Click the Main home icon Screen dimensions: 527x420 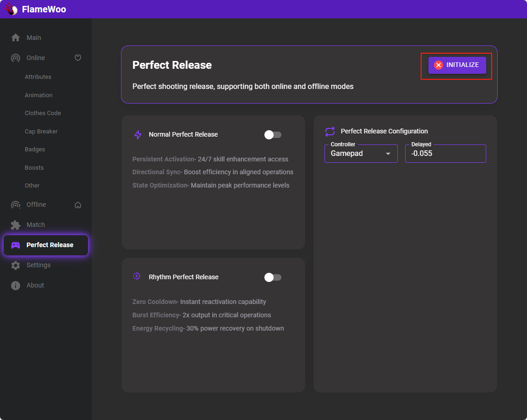[x=16, y=38]
